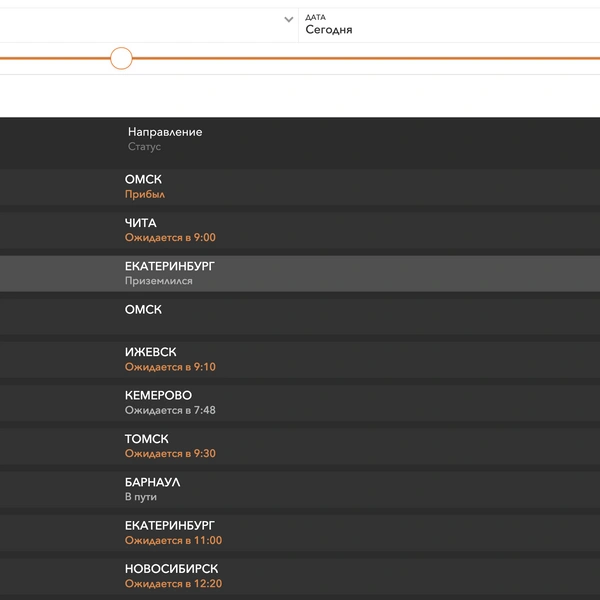Click the orange slider track line

click(366, 58)
